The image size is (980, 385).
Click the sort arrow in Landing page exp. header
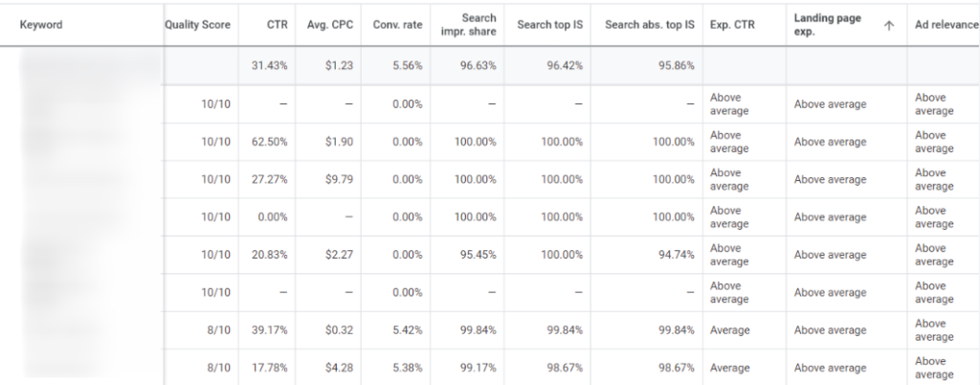pyautogui.click(x=889, y=26)
